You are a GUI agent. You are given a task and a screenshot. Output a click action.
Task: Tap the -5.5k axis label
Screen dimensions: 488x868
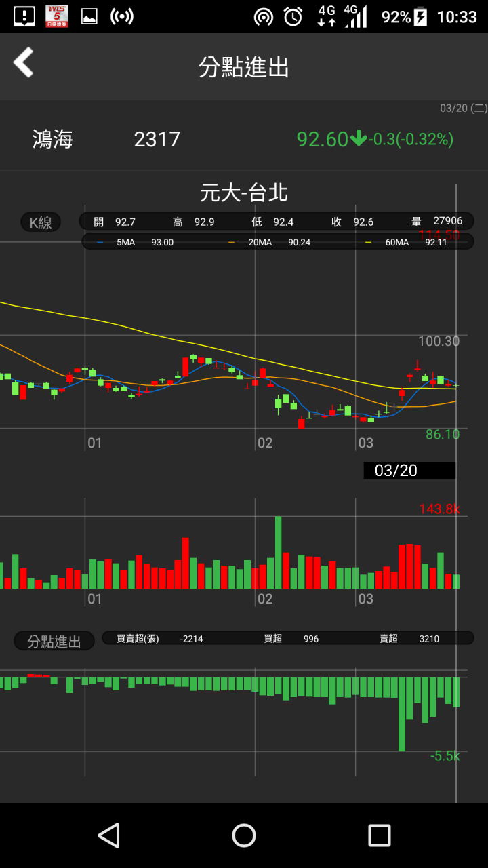[445, 756]
